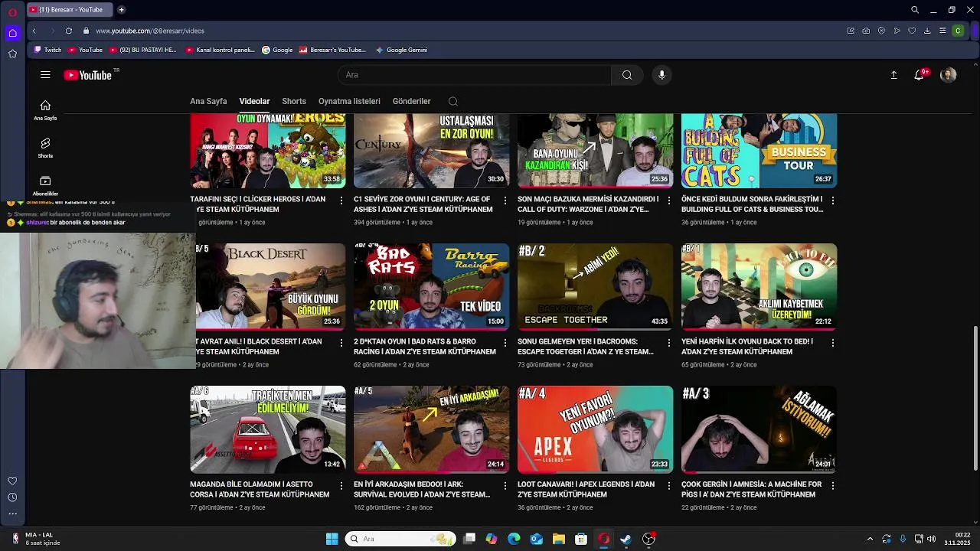This screenshot has height=551, width=980.
Task: Open YouTube notifications bell
Action: pos(920,75)
